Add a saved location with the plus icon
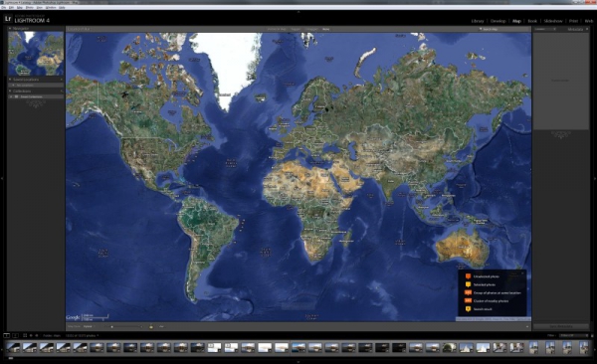Screen dimensions: 597x364 pos(62,80)
